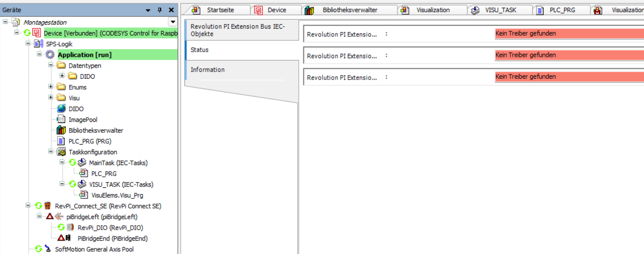Click the piBridgeLeft red warning triangle
Screen dimensions: 644x254
[50, 216]
